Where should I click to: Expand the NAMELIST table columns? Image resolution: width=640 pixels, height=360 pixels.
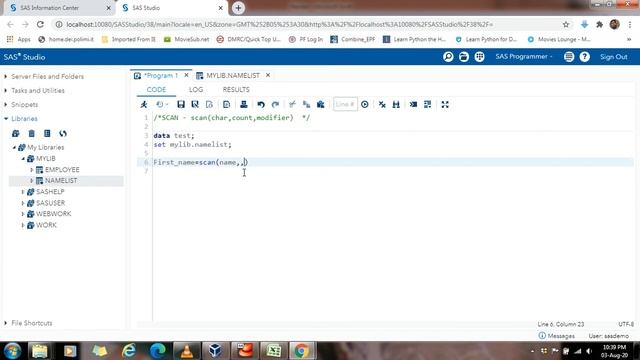[32, 180]
